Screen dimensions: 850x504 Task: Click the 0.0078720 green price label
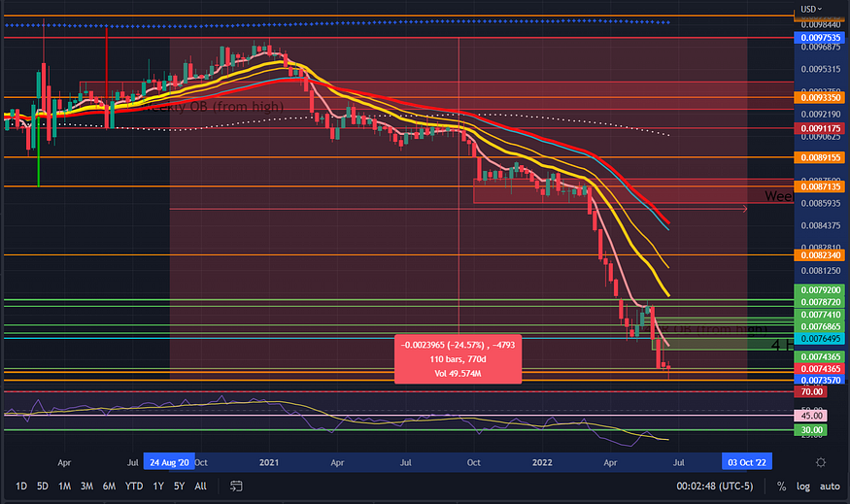click(819, 302)
